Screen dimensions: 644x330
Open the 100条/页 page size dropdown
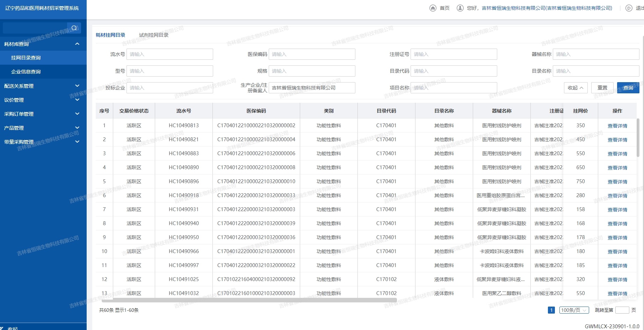574,310
